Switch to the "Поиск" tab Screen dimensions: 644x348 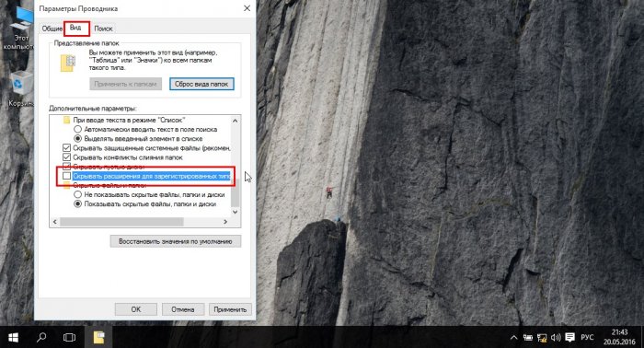pyautogui.click(x=103, y=29)
